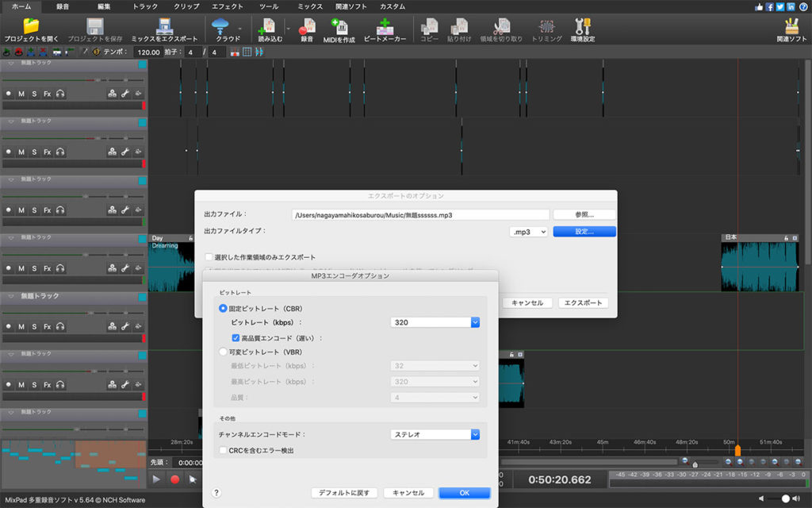Open 最低ビットレート 32 dropdown
This screenshot has height=508, width=812.
435,365
